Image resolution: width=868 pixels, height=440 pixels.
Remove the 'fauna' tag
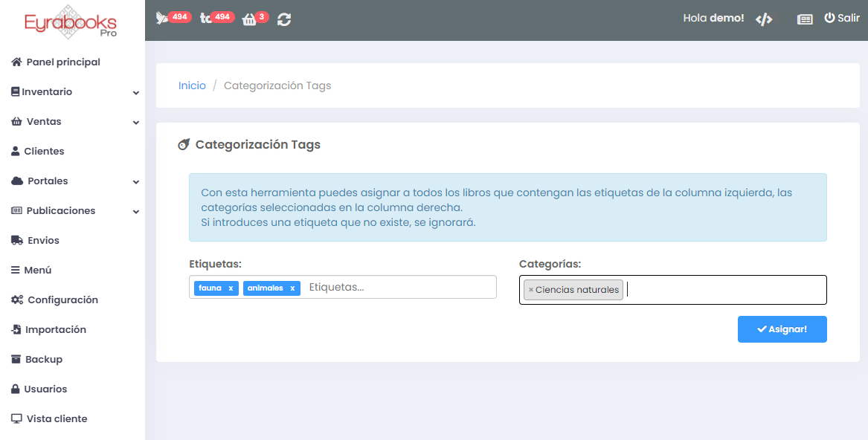coord(231,288)
